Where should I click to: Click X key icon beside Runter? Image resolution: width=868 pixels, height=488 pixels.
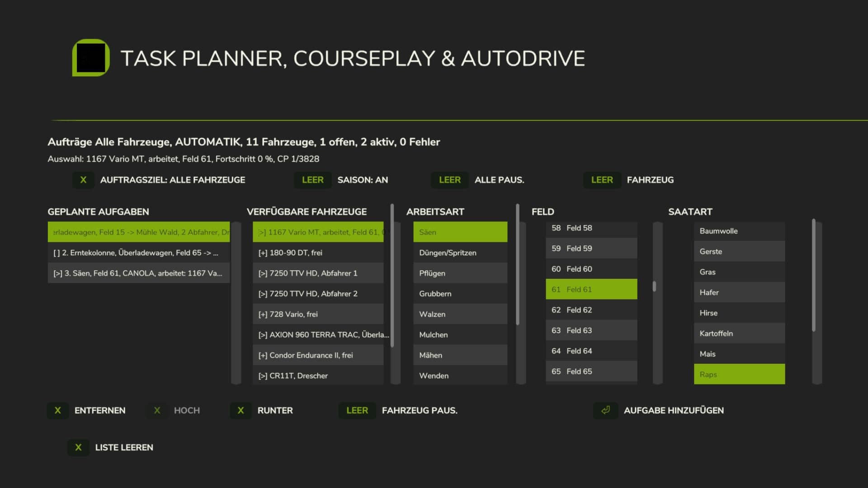[241, 410]
